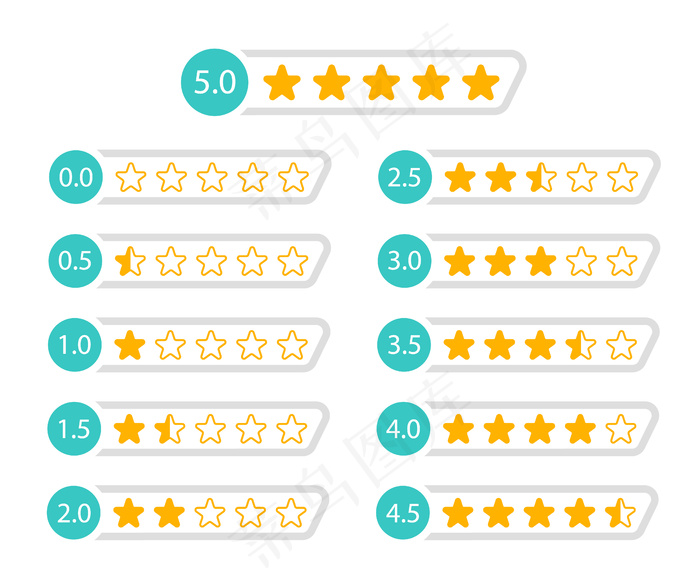
Task: Click the half-filled star in the 1.5 row
Action: [x=171, y=430]
